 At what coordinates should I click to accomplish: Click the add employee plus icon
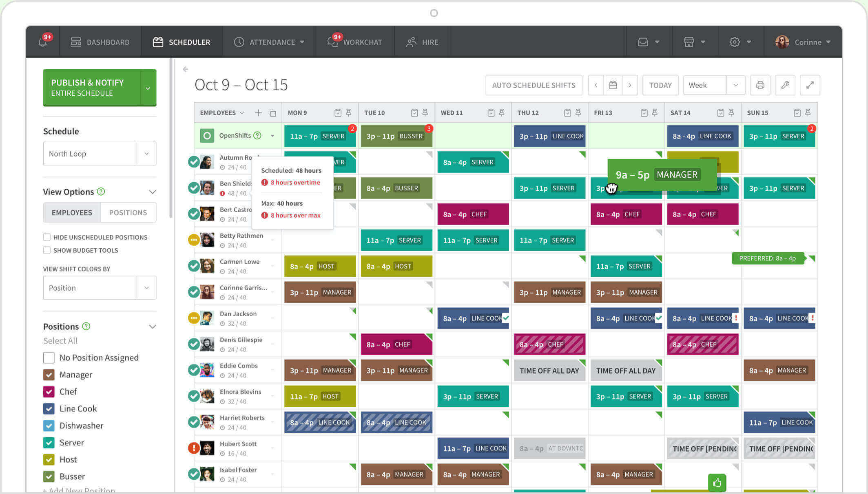[x=259, y=112]
